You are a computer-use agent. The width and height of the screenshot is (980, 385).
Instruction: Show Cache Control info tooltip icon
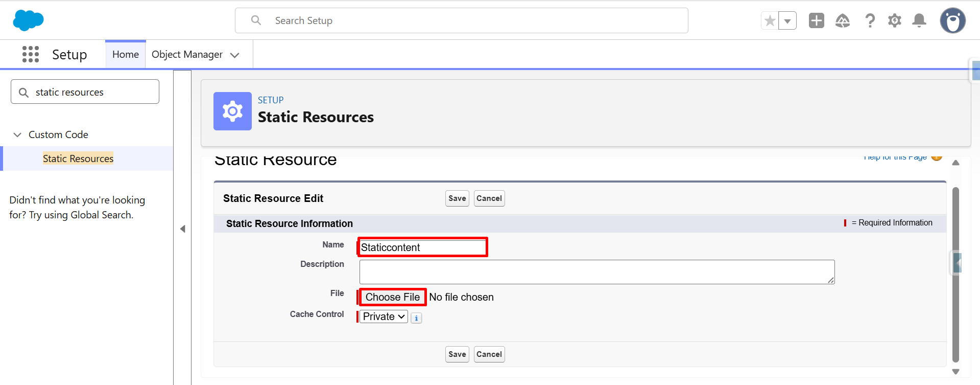[416, 318]
